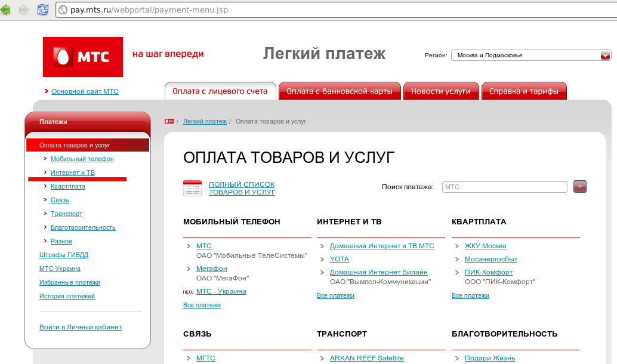This screenshot has width=617, height=364.
Task: Select Оплата товаров и услуг sidebar item
Action: (87, 145)
